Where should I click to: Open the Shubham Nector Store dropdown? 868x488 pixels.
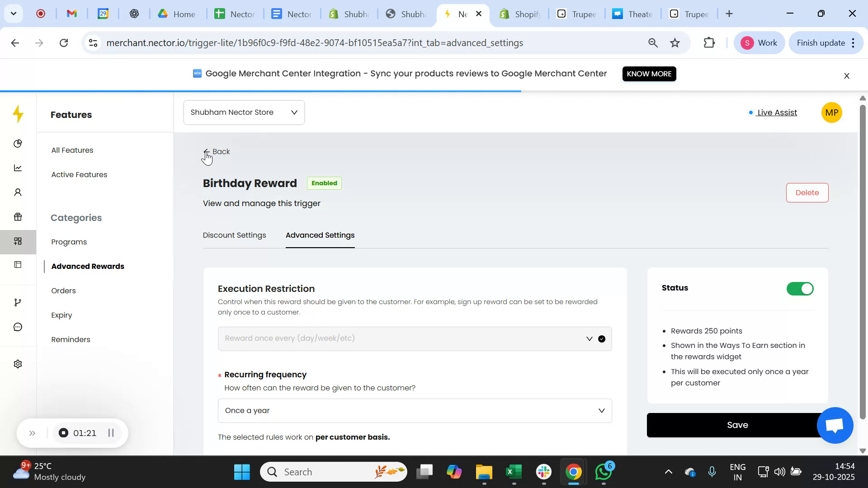[x=244, y=112]
